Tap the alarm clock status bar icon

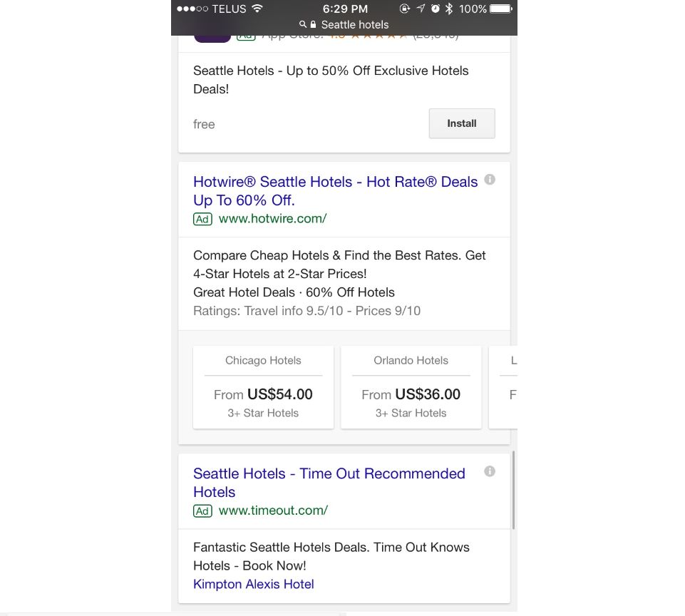436,9
